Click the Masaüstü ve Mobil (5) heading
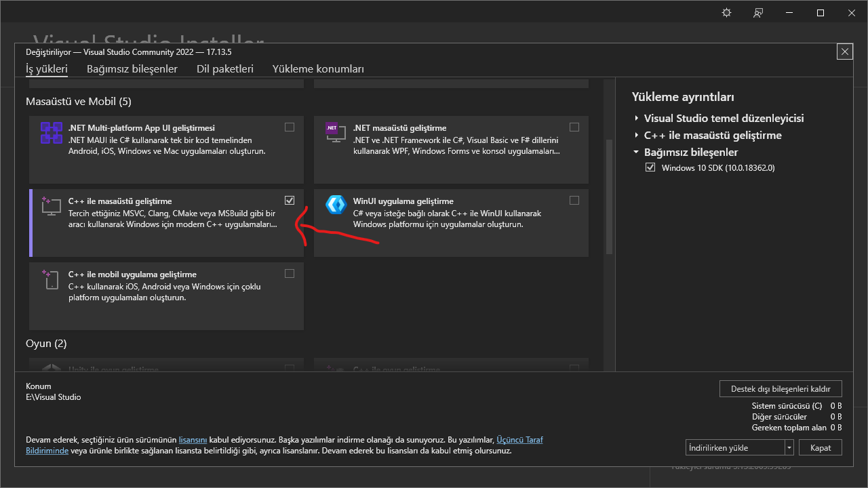The width and height of the screenshot is (868, 488). pyautogui.click(x=79, y=102)
